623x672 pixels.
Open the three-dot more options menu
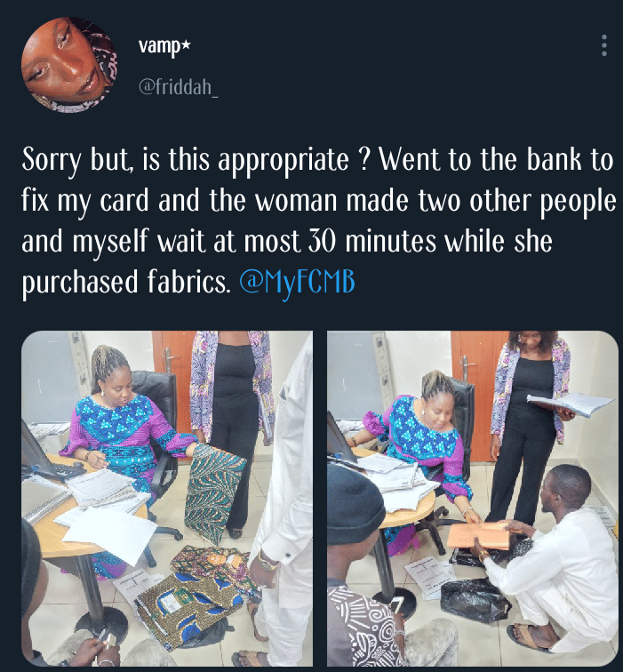pyautogui.click(x=604, y=45)
